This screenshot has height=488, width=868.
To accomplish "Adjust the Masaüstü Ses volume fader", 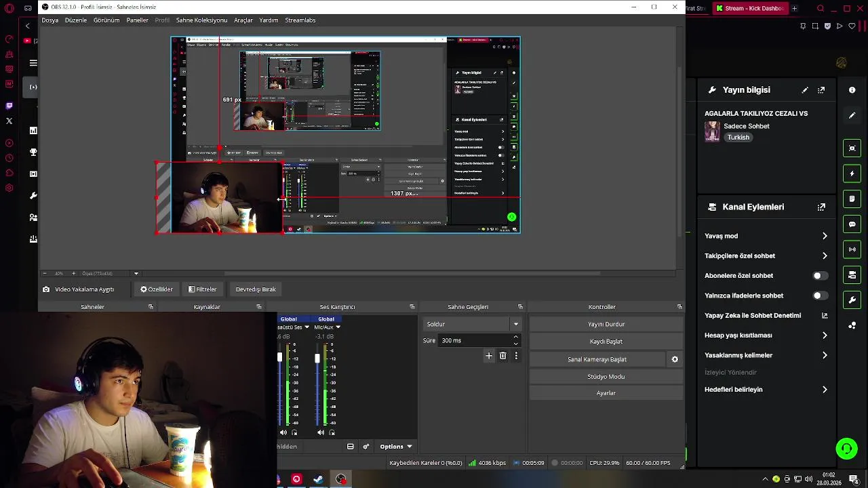I will [279, 357].
